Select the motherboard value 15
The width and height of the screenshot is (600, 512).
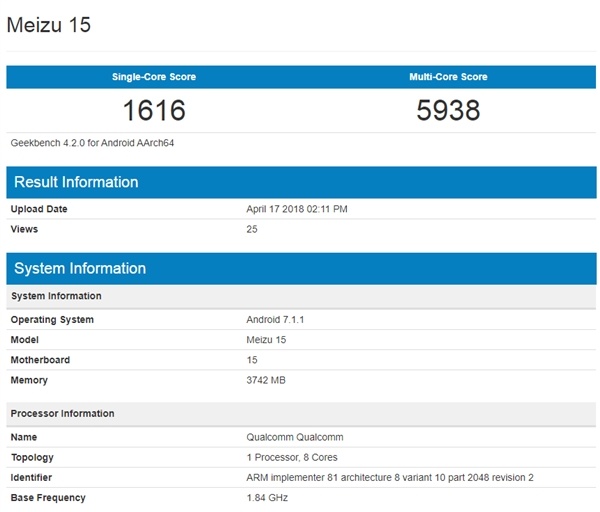pos(252,360)
